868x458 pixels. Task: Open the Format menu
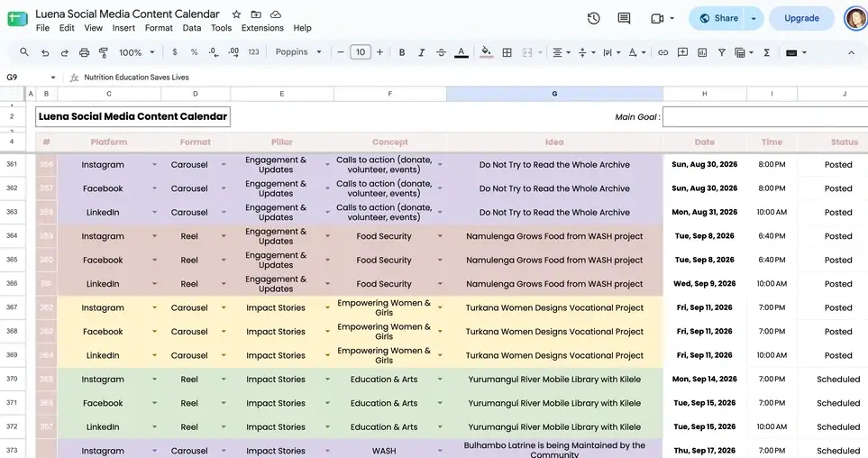click(x=159, y=28)
